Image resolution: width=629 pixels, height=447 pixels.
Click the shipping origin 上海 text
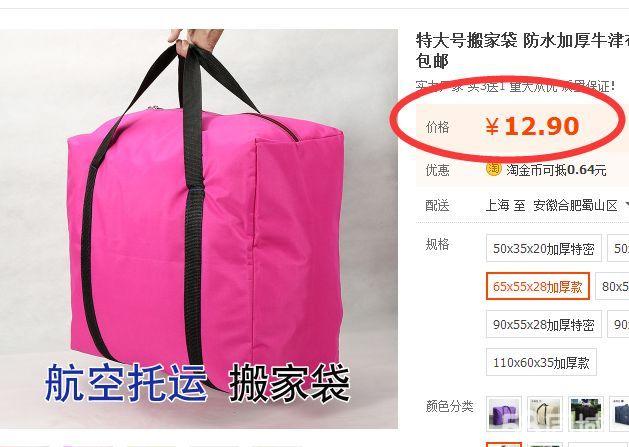tap(497, 206)
